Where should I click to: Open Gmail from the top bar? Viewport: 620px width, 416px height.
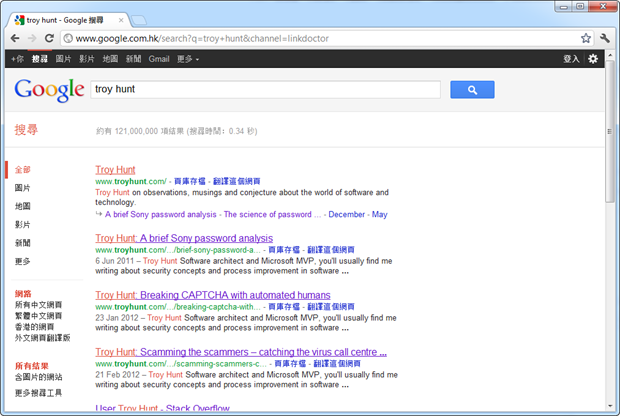[x=159, y=59]
